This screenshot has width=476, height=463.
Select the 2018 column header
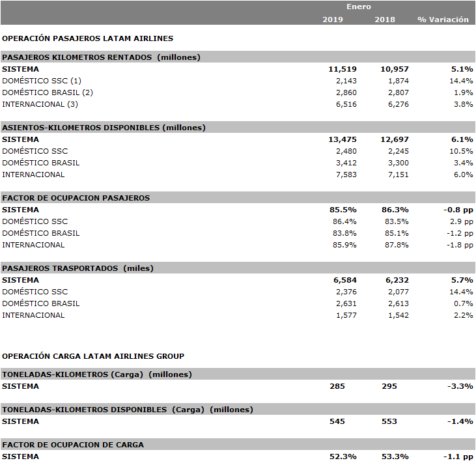tap(385, 20)
